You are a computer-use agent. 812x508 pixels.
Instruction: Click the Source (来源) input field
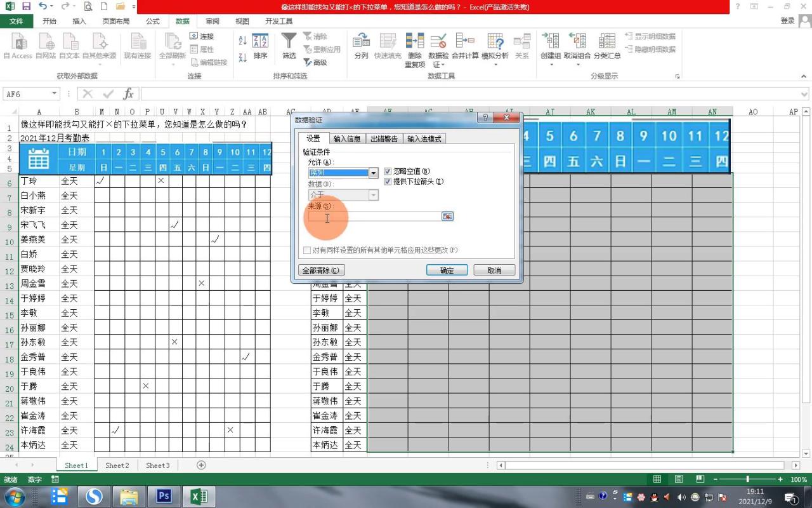pos(374,217)
